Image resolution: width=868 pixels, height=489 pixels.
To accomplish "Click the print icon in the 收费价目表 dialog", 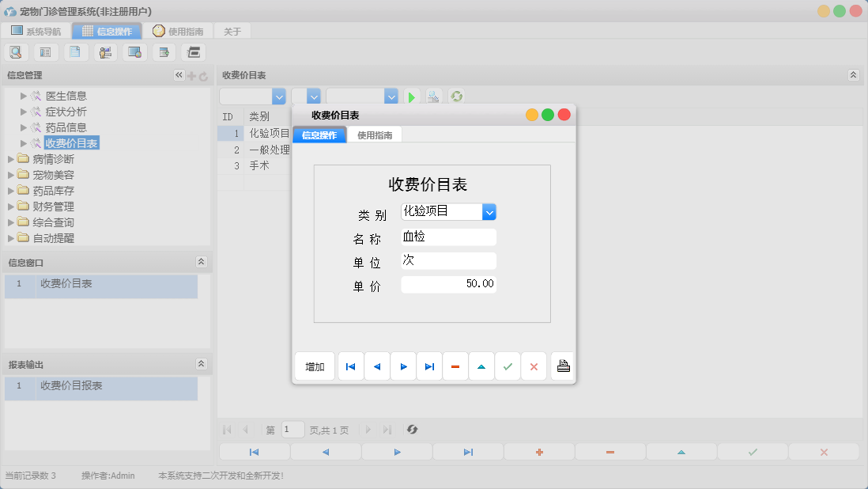I will 563,366.
